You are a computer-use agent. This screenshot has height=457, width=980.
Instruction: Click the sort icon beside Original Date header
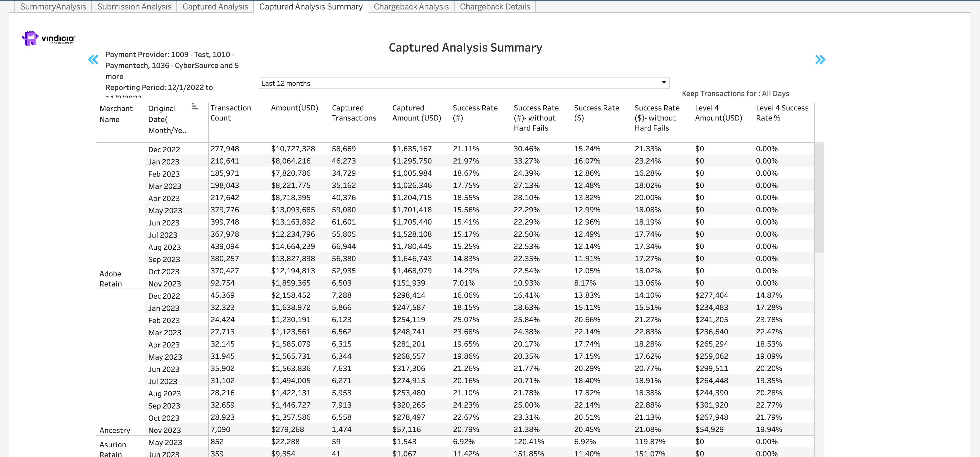195,106
